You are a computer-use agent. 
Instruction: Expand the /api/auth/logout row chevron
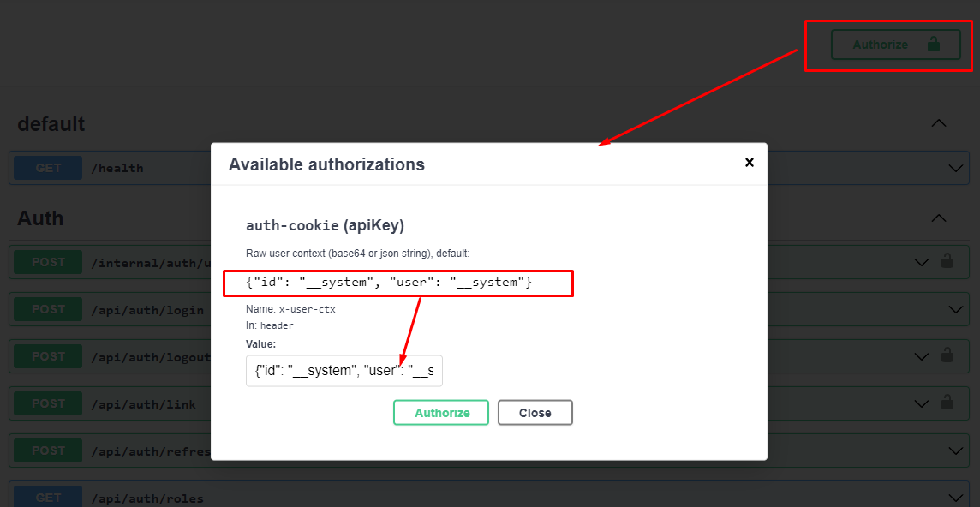pos(922,356)
